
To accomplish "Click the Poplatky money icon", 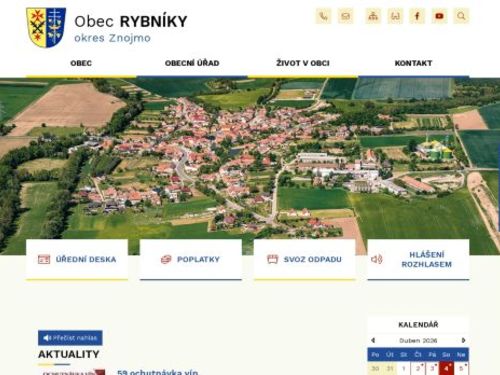I will click(166, 259).
